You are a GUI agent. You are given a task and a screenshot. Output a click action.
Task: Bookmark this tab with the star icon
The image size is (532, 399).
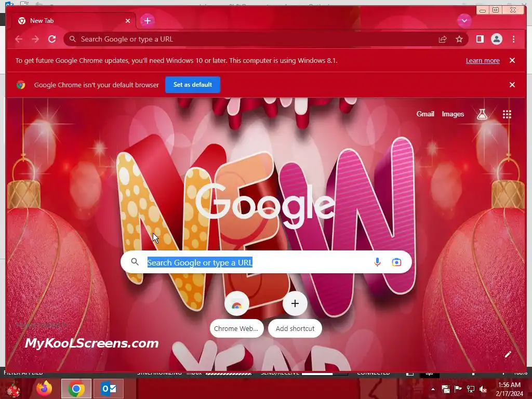click(459, 39)
